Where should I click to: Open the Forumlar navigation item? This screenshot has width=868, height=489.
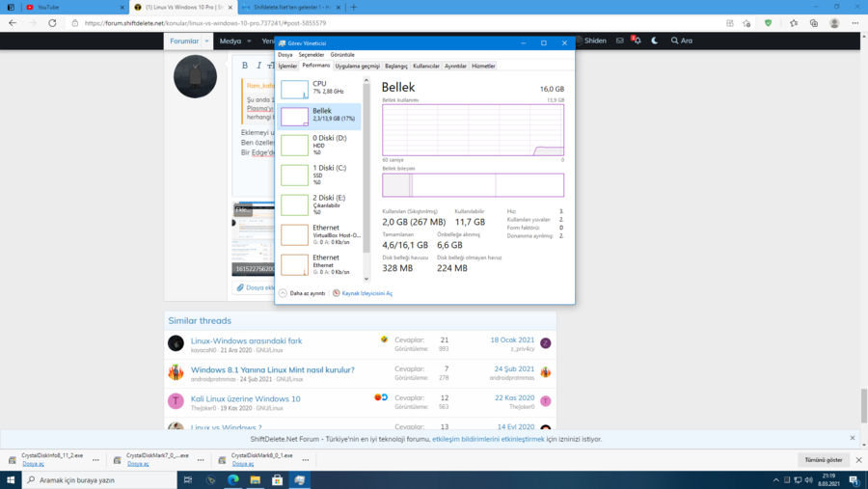[184, 41]
